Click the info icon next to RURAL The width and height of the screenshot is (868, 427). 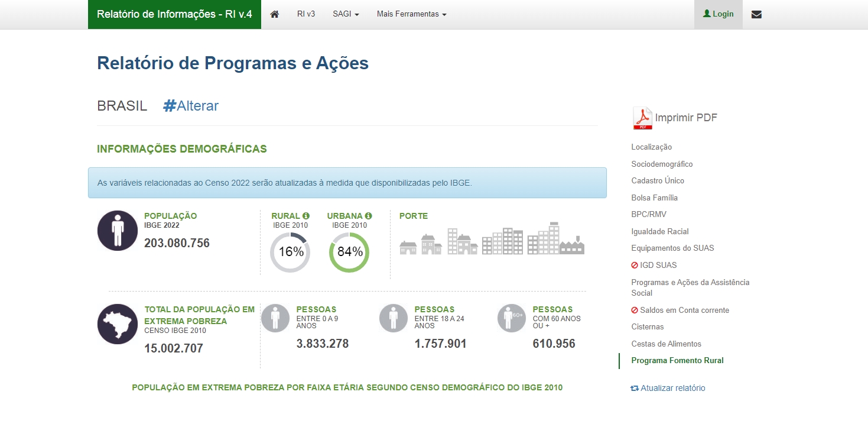tap(306, 216)
